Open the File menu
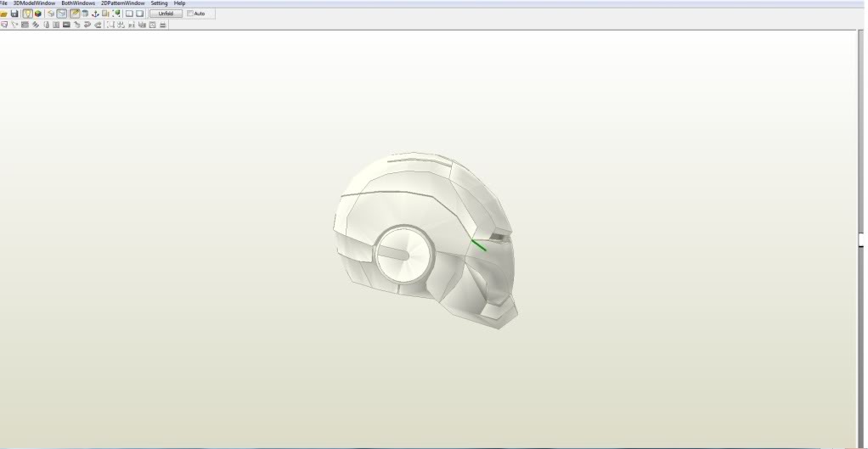The image size is (868, 449). click(3, 3)
